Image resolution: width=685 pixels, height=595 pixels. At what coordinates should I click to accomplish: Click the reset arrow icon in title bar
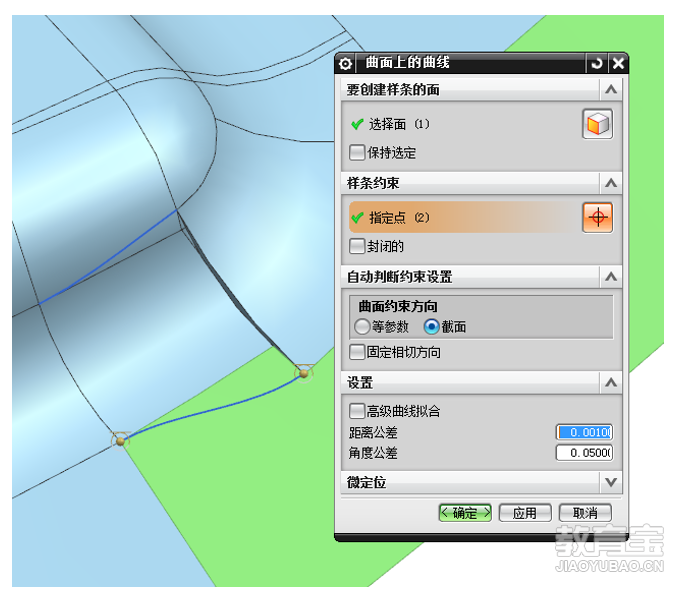597,64
